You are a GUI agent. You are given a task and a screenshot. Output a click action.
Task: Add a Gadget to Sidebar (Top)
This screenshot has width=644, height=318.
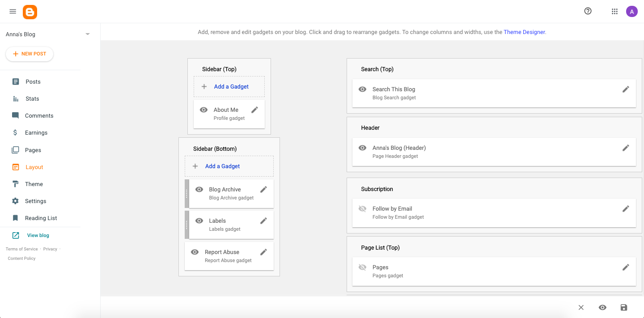pos(229,87)
